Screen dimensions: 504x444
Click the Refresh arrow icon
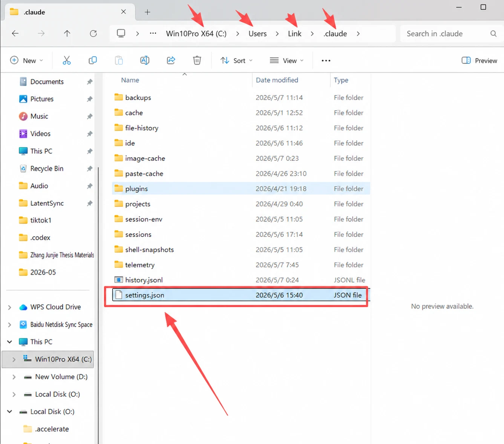click(x=93, y=34)
